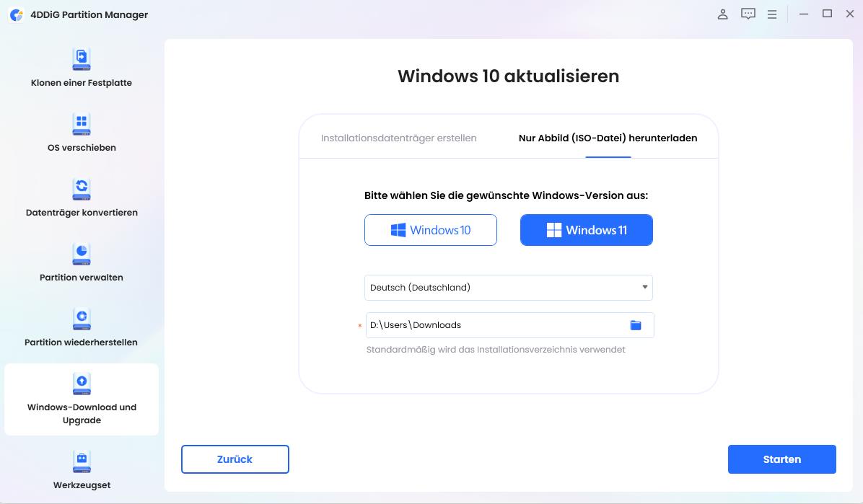Expand the Deutsch (Deutschland) language dropdown
Viewport: 863px width, 504px height.
point(509,288)
